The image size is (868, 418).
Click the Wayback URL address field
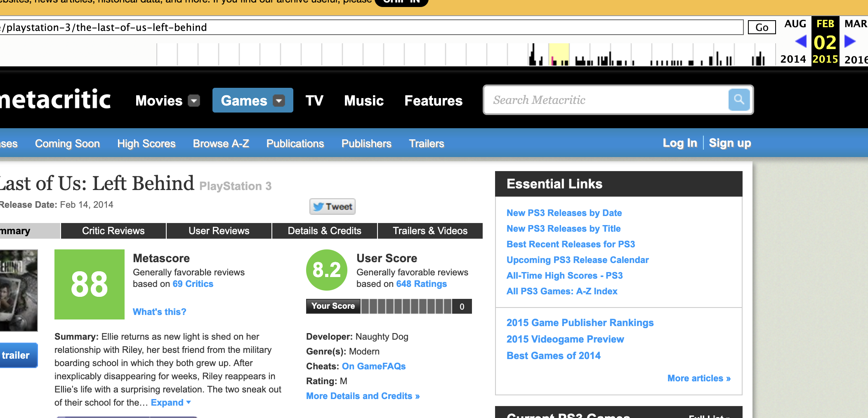tap(371, 27)
